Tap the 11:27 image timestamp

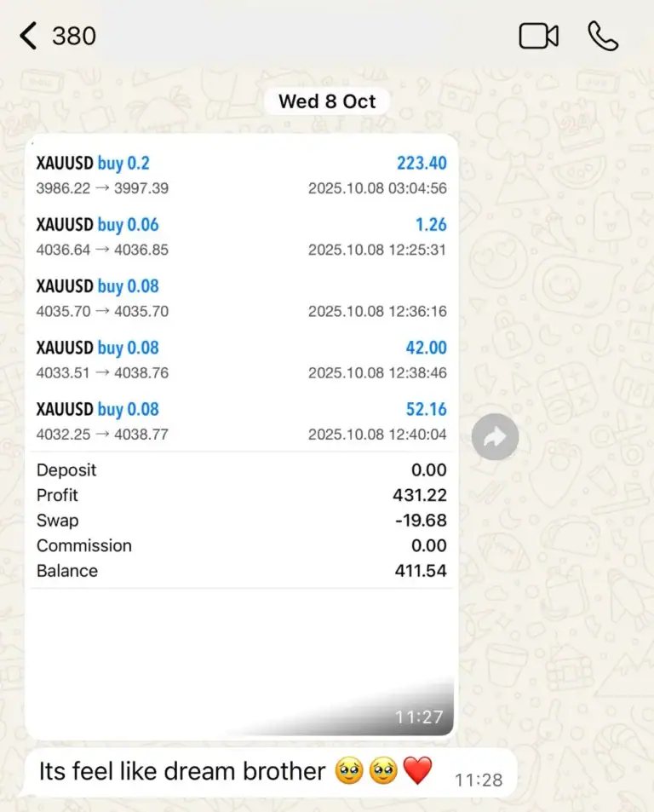(419, 717)
